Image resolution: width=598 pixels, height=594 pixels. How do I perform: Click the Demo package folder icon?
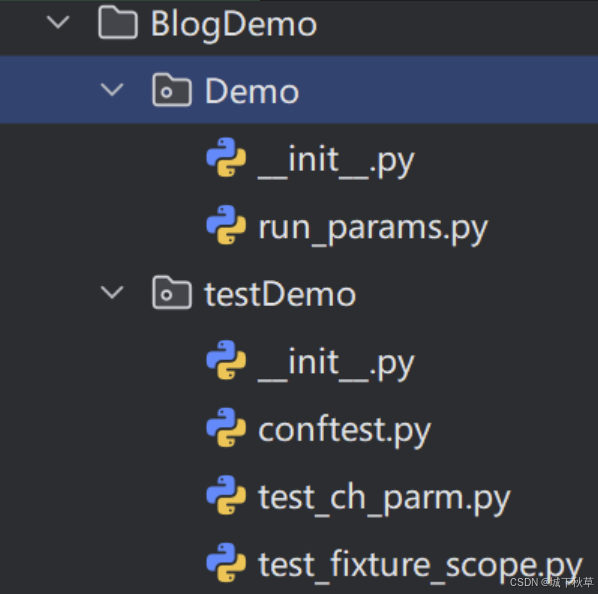click(172, 90)
